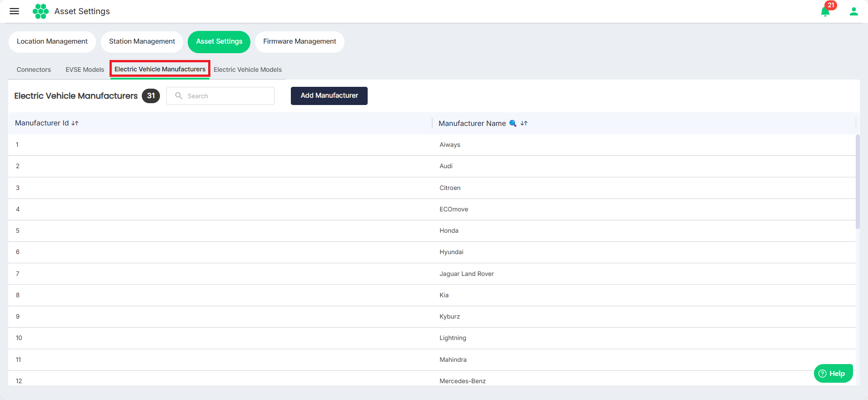
Task: Open the Electric Vehicle Models sub-tab
Action: [248, 70]
